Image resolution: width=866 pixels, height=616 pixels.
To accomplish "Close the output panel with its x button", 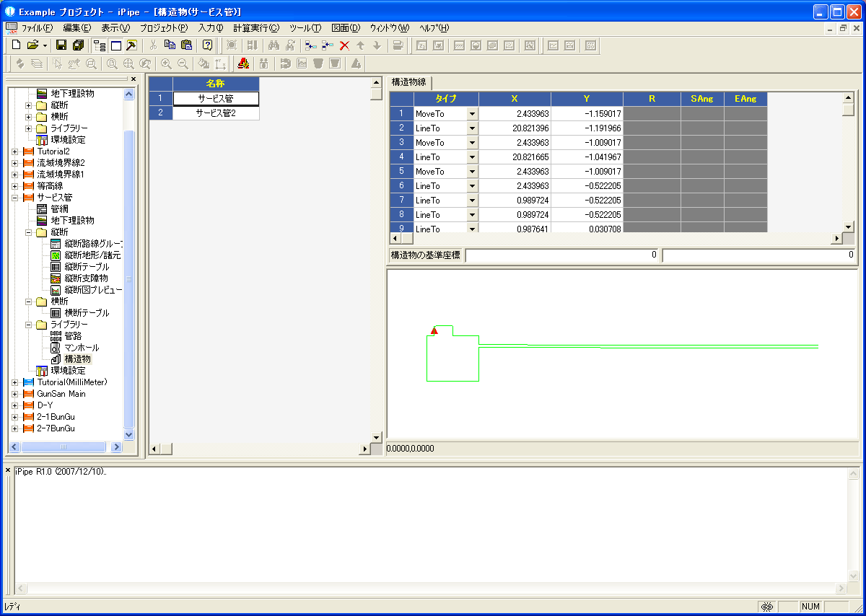I will tap(8, 471).
